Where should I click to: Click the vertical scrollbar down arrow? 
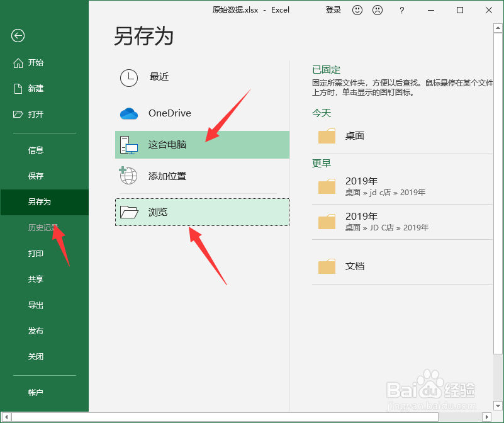click(498, 406)
